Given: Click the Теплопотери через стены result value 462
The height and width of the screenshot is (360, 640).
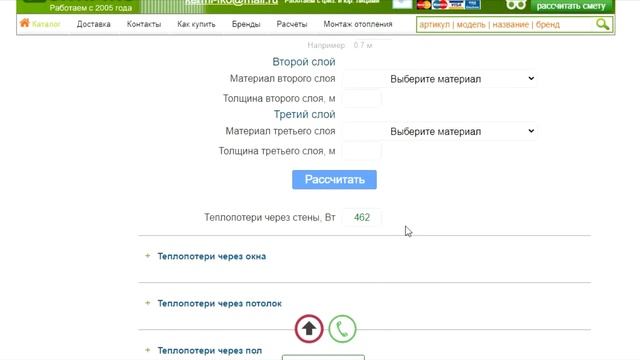Looking at the screenshot, I should pyautogui.click(x=362, y=218).
